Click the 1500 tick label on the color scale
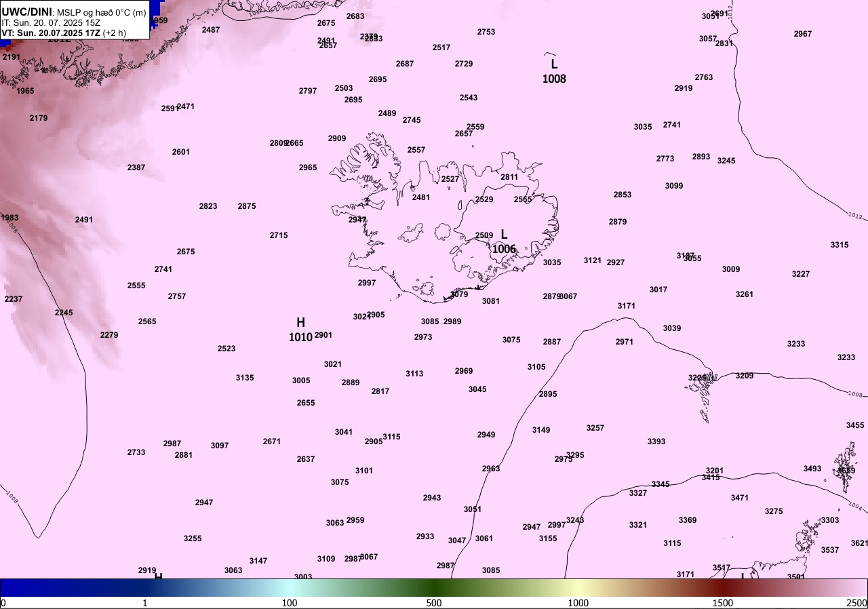 click(x=723, y=603)
